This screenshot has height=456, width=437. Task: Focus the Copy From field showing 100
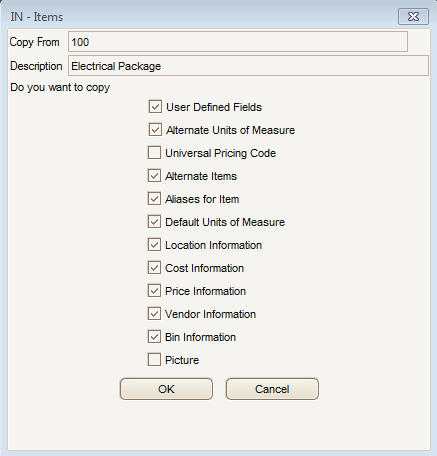[238, 42]
